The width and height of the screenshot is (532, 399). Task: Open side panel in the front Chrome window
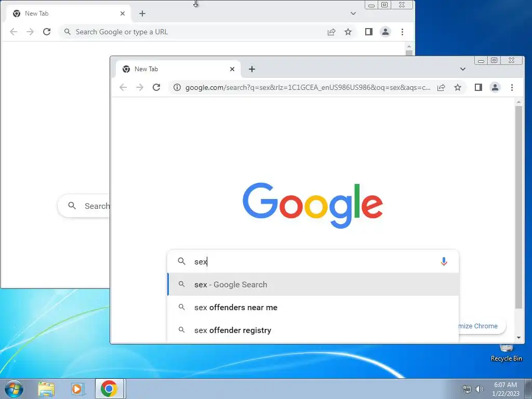[478, 87]
